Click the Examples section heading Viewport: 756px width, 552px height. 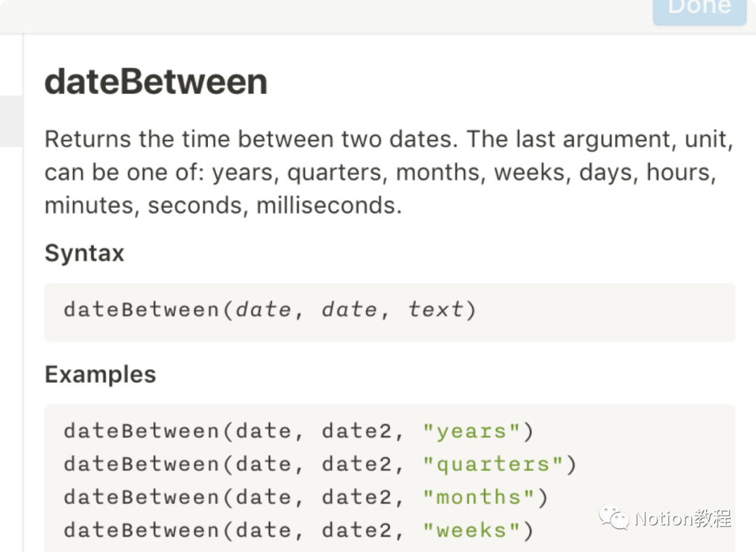click(x=100, y=374)
